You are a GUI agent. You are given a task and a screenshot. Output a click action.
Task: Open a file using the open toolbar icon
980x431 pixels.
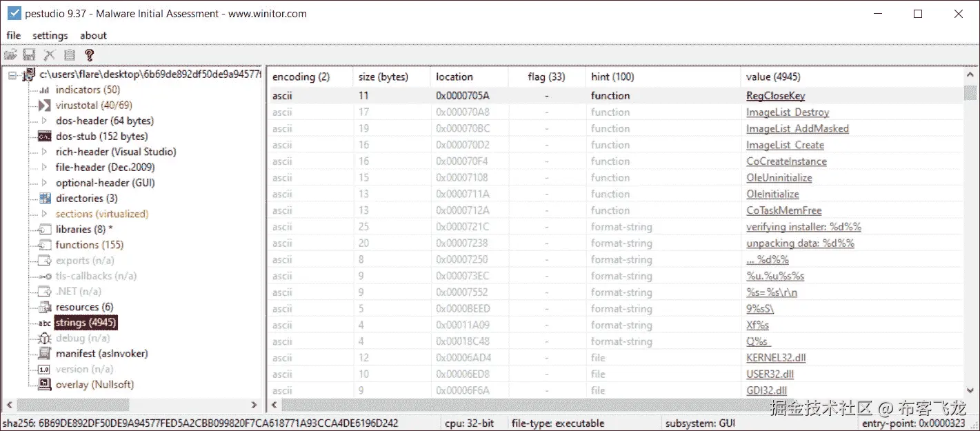coord(10,54)
